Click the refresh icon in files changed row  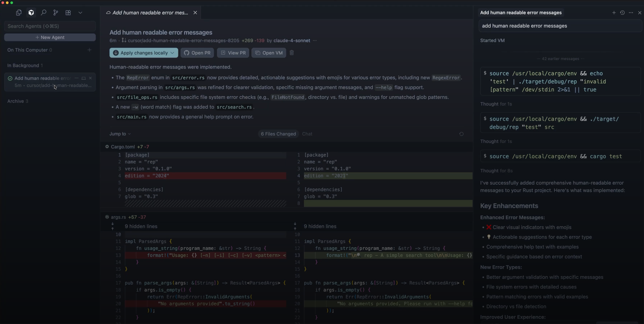coord(461,134)
